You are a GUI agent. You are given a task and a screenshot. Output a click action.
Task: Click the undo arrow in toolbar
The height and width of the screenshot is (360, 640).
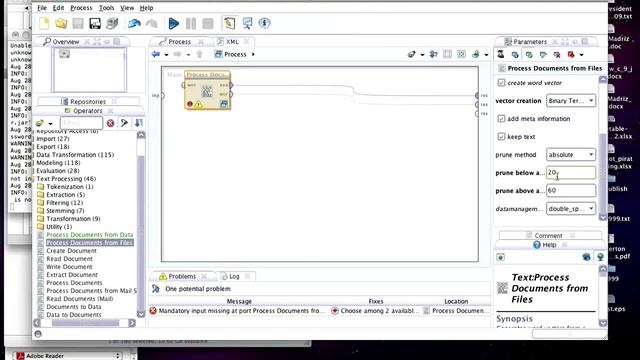click(x=134, y=23)
